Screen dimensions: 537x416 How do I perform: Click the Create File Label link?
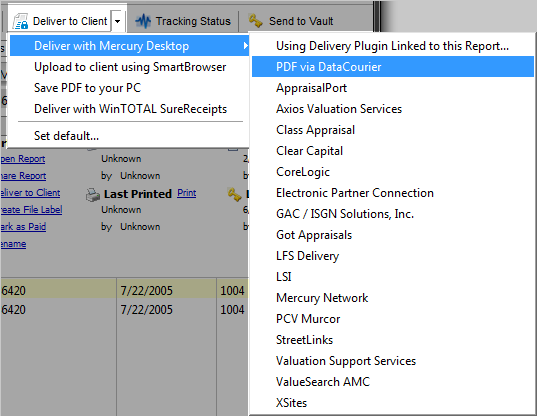click(x=31, y=210)
